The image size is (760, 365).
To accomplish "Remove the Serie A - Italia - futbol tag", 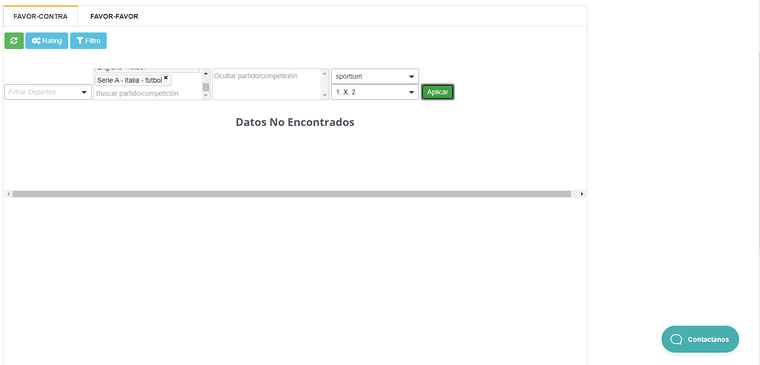I will coord(166,78).
